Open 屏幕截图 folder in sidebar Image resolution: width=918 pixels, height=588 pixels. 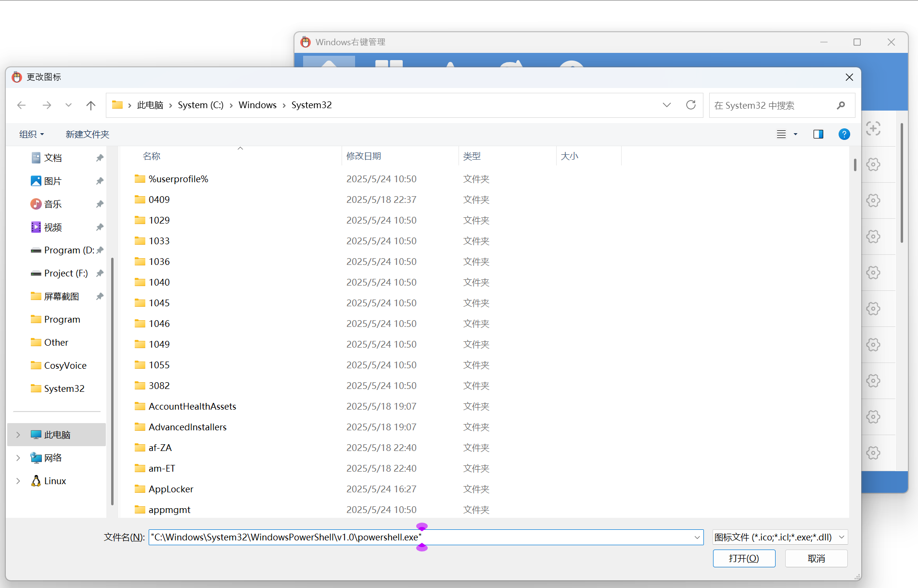click(x=55, y=296)
